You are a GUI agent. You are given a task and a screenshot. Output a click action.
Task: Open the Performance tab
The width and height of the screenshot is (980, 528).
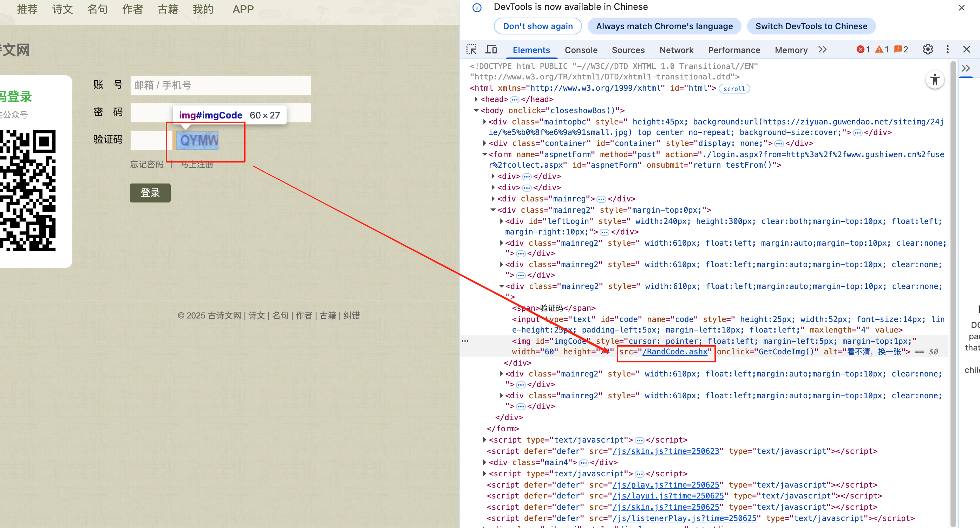coord(734,50)
